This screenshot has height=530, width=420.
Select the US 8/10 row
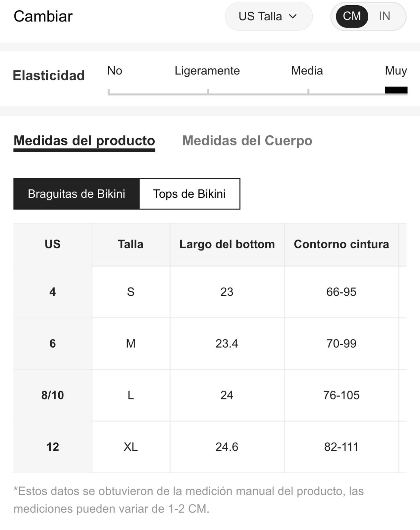pos(210,395)
